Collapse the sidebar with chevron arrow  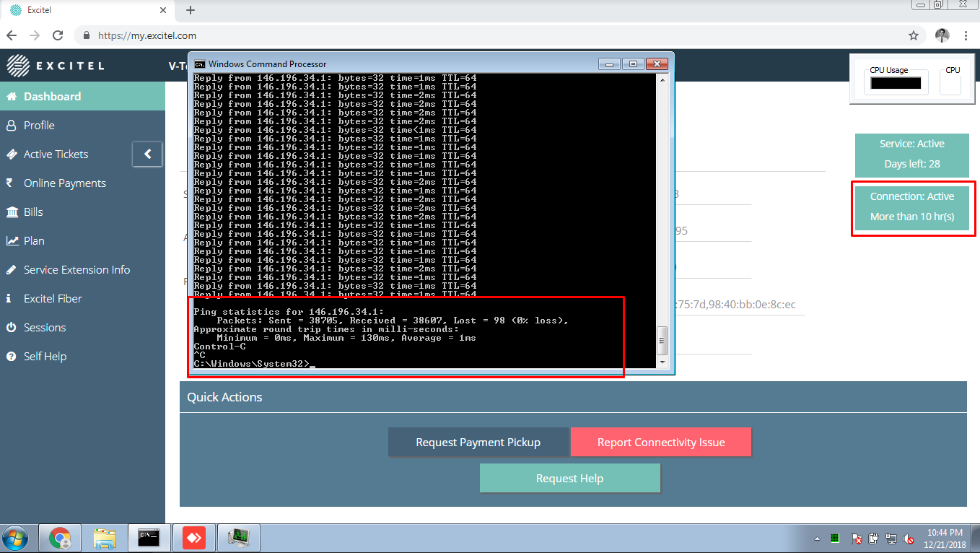pos(147,154)
